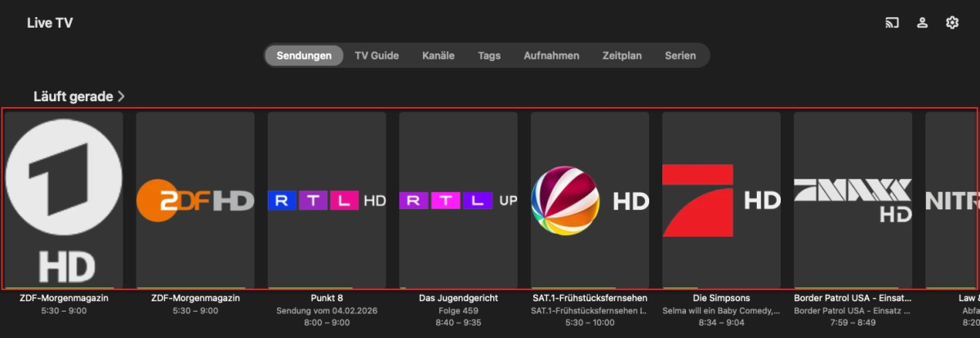The height and width of the screenshot is (338, 980).
Task: Switch to the TV Guide tab
Action: point(376,56)
